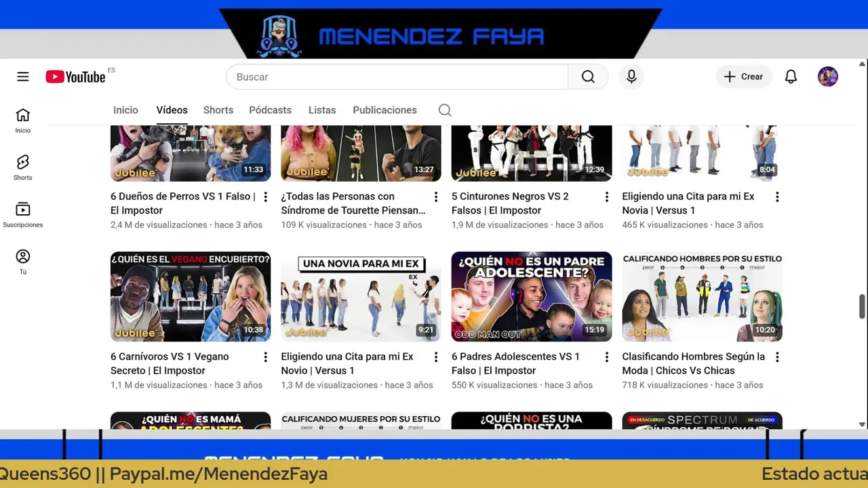This screenshot has width=868, height=488.
Task: Open title '6 Carnívoros VS 1 Vegano Secreto'
Action: coord(170,363)
